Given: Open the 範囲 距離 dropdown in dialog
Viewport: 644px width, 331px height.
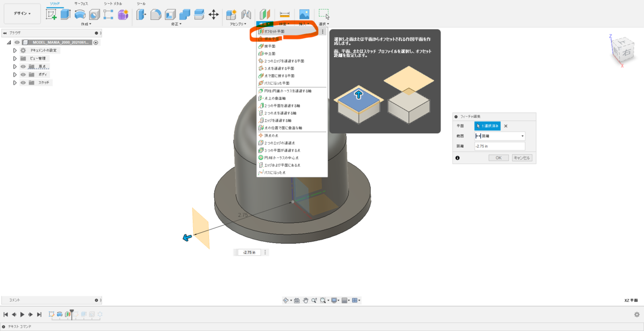Looking at the screenshot, I should click(500, 136).
